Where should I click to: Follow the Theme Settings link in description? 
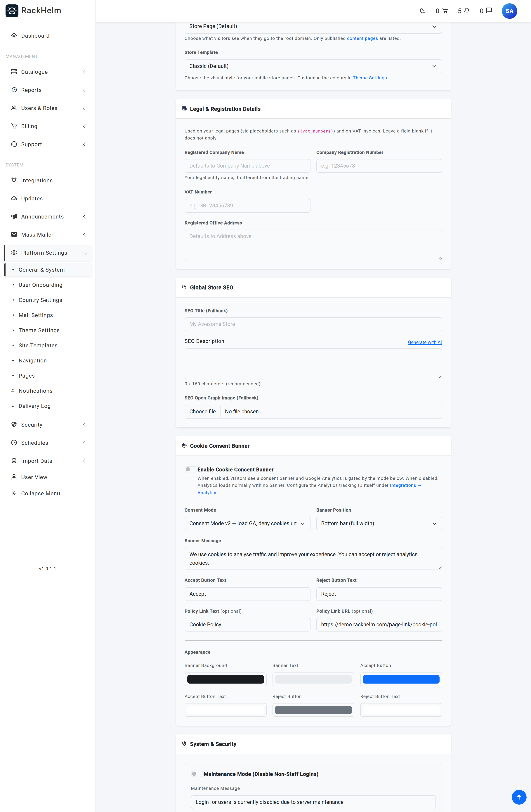[x=369, y=78]
